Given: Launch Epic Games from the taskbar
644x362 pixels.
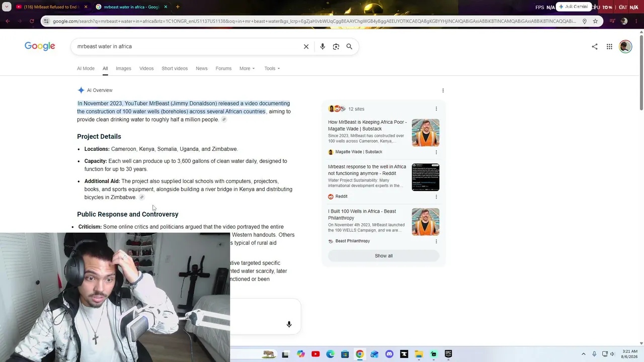Looking at the screenshot, I should point(448,354).
